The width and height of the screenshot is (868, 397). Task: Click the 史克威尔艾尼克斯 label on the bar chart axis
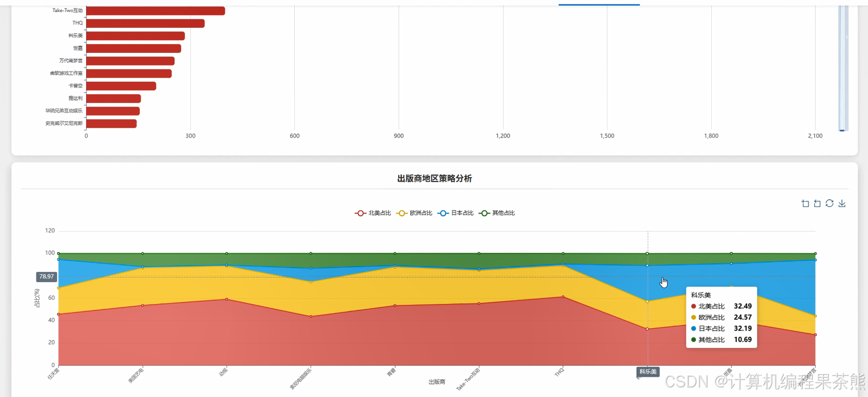point(64,123)
